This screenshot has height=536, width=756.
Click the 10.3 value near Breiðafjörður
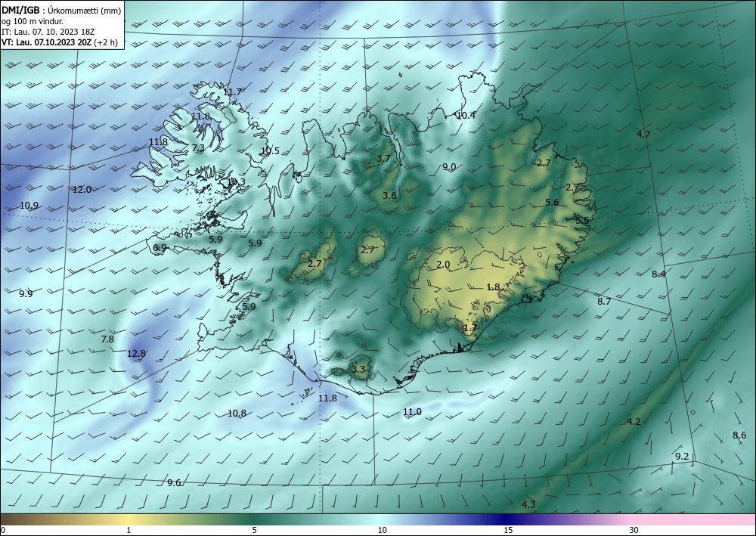point(236,181)
